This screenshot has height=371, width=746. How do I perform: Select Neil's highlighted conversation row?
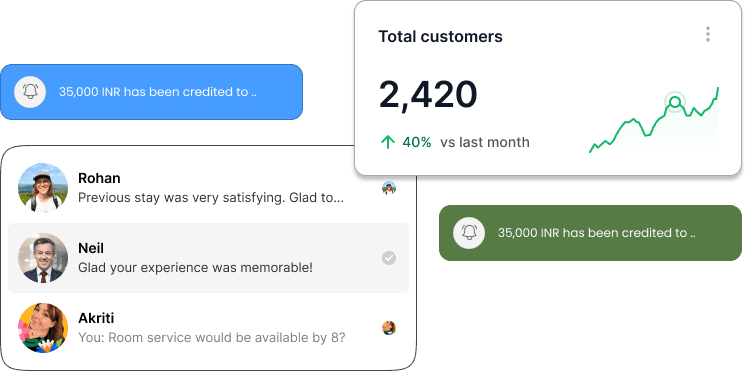pos(208,258)
